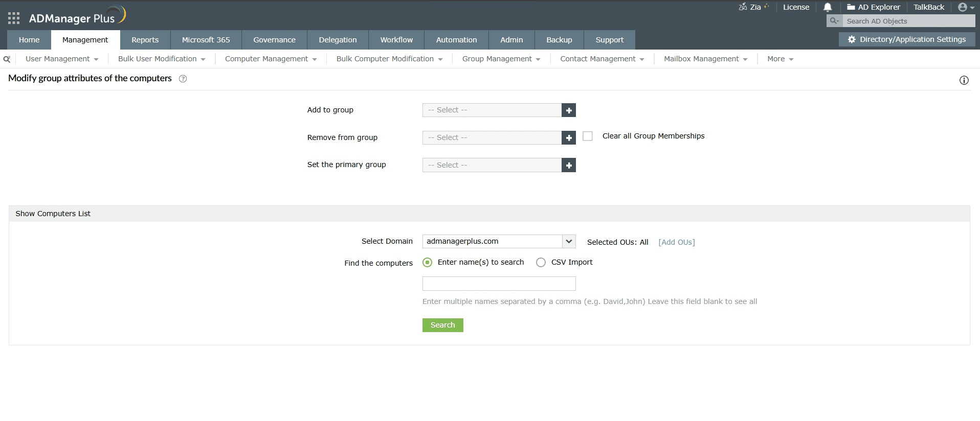The width and height of the screenshot is (980, 421).
Task: Click the Show Computers List header
Action: pyautogui.click(x=489, y=214)
